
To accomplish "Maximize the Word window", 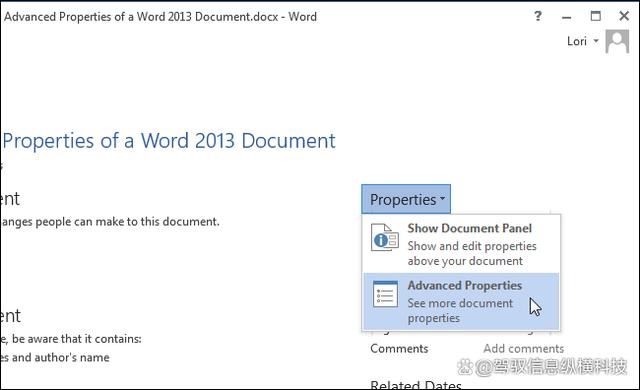I will pos(596,16).
